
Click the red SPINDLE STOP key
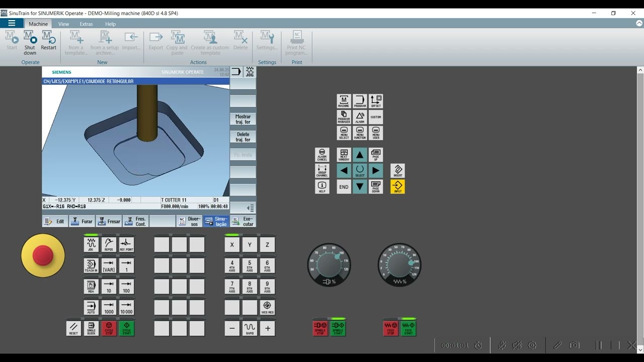pos(320,329)
